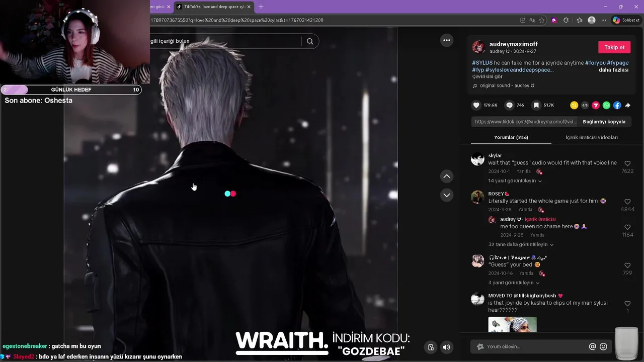Go to the previous video with the up arrow

click(x=446, y=176)
